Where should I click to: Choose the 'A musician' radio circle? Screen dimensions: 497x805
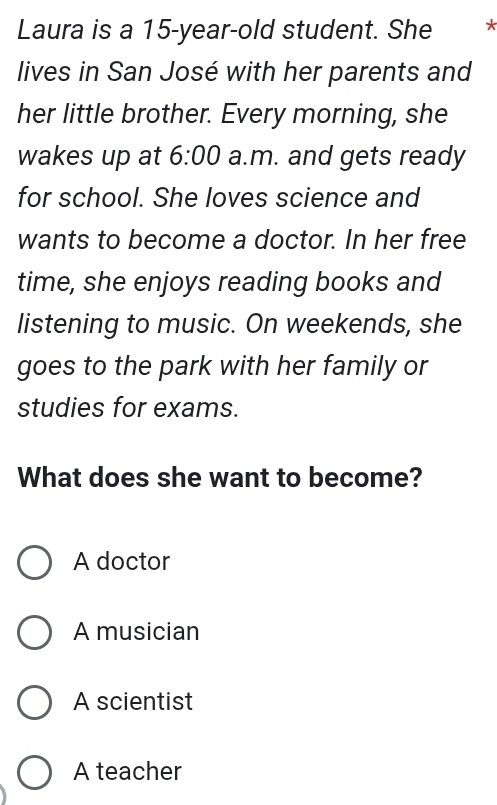34,632
